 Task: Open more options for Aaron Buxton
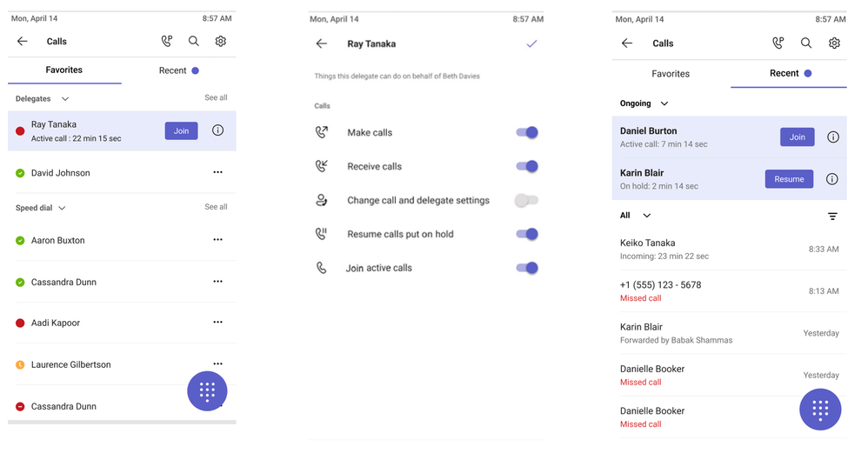point(218,240)
